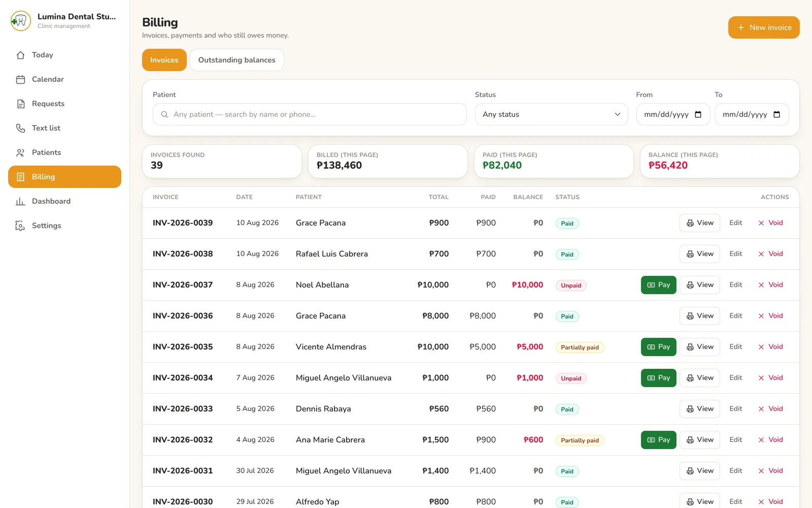
Task: Open Settings from the sidebar
Action: (64, 226)
